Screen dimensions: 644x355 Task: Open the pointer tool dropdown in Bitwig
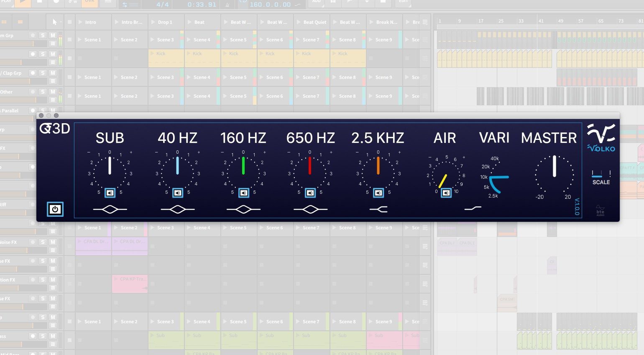click(x=61, y=22)
